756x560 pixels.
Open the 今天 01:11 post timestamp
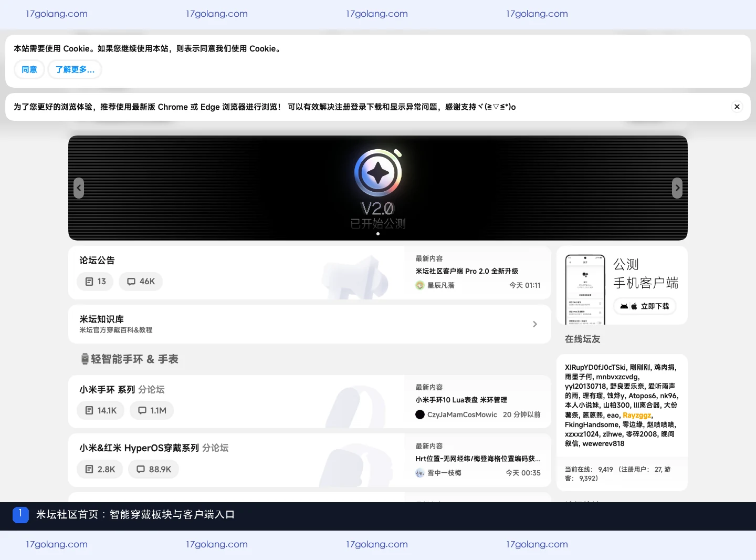(525, 285)
